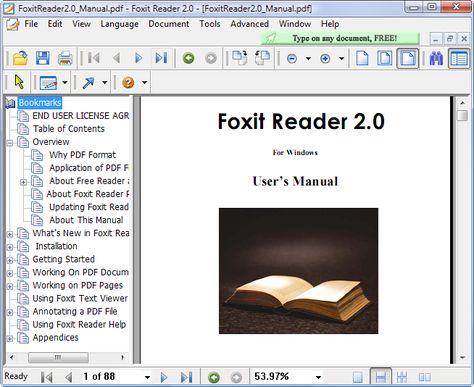
Task: Expand the Appendices bookmark node
Action: click(x=10, y=339)
